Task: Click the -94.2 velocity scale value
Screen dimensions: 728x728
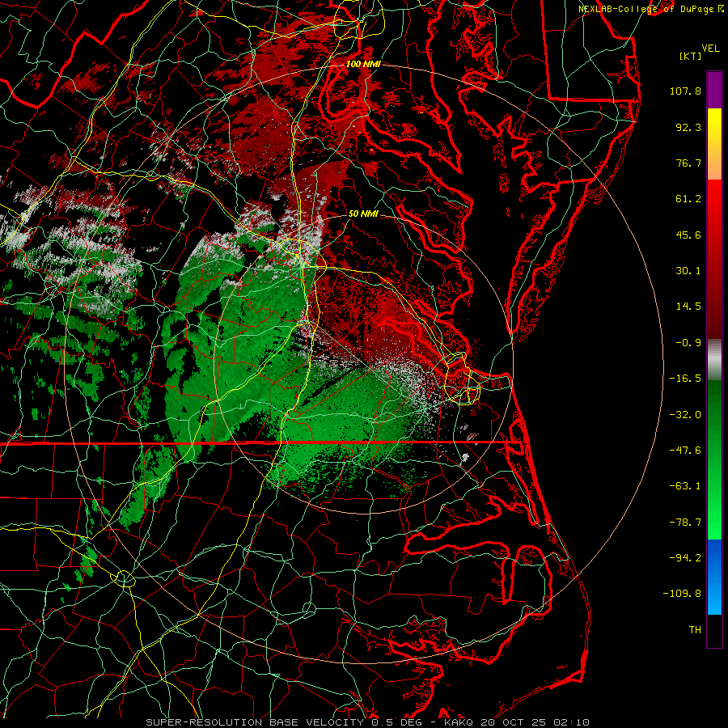Action: [685, 558]
